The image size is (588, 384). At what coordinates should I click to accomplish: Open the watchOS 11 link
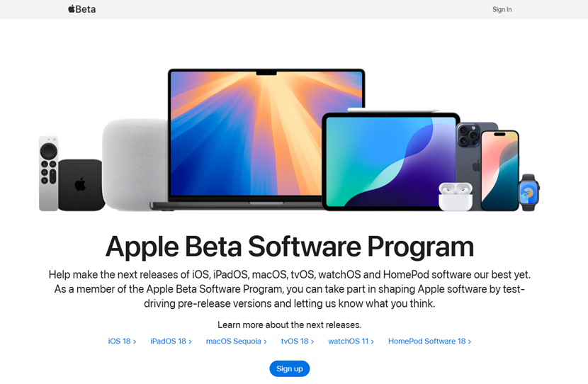tap(351, 341)
